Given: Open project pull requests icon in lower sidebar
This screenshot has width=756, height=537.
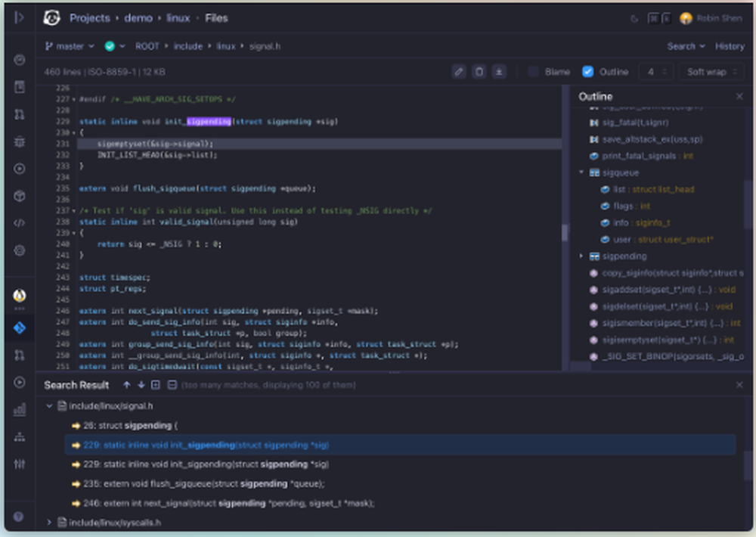Looking at the screenshot, I should click(20, 355).
